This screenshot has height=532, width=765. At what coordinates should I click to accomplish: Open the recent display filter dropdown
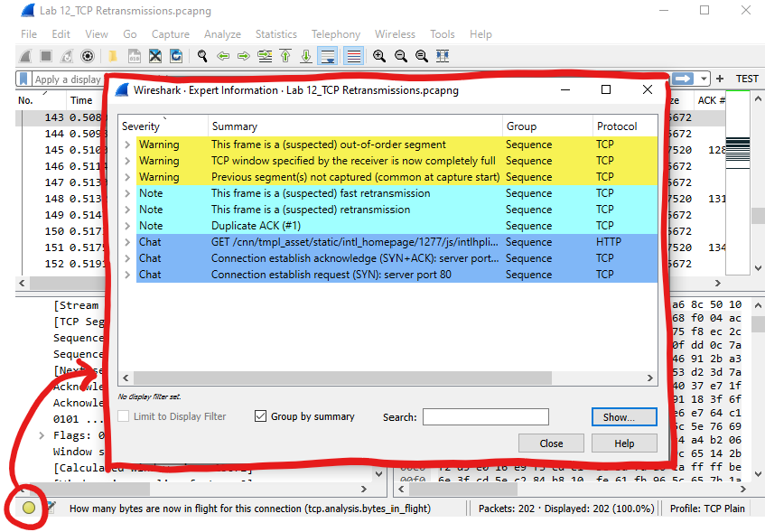coord(703,79)
